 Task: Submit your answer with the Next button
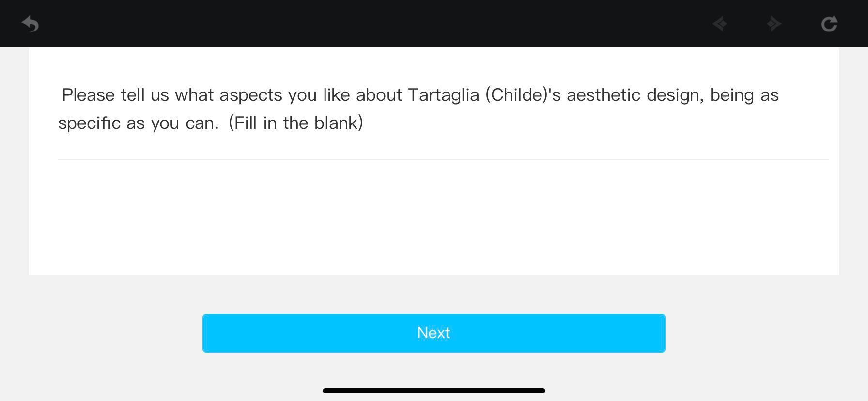[x=434, y=333]
